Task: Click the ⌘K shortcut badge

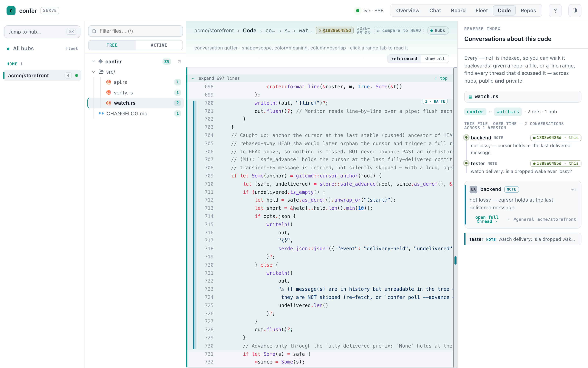Action: [71, 32]
